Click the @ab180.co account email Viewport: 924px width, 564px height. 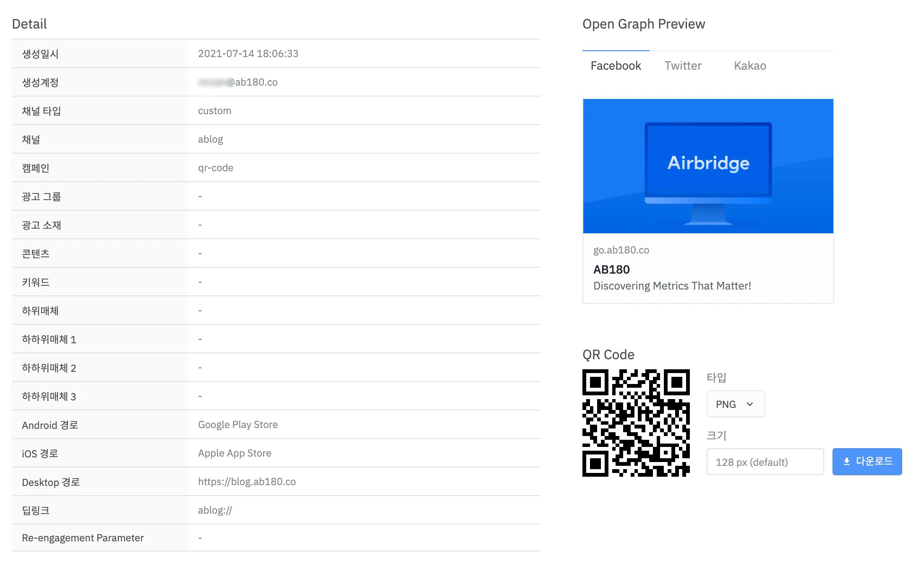click(238, 82)
